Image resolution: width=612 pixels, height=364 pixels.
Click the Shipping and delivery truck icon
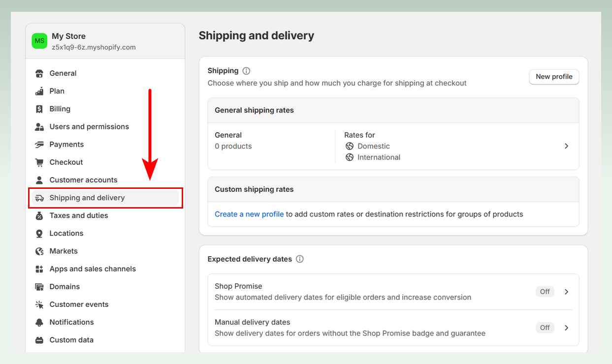click(39, 197)
